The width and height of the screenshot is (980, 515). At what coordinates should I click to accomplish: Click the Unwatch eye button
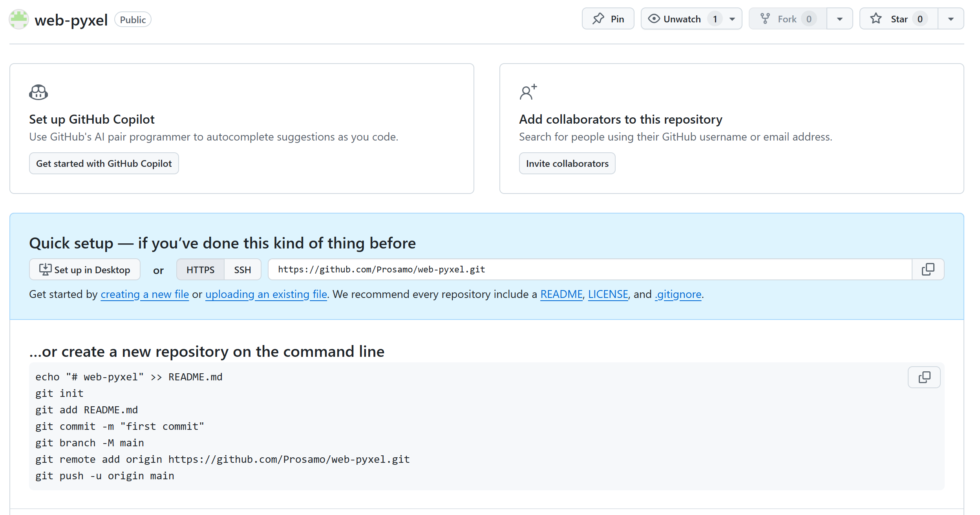click(681, 19)
